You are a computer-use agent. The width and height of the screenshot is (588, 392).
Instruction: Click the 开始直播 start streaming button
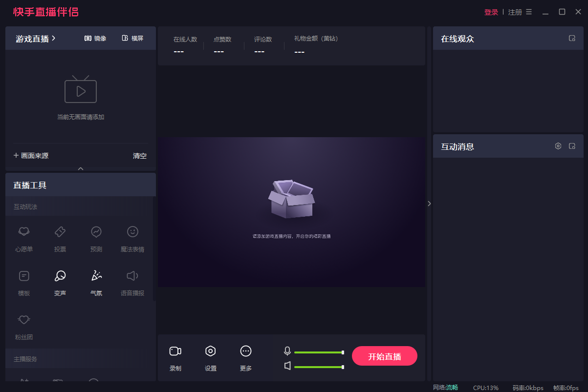pyautogui.click(x=384, y=356)
